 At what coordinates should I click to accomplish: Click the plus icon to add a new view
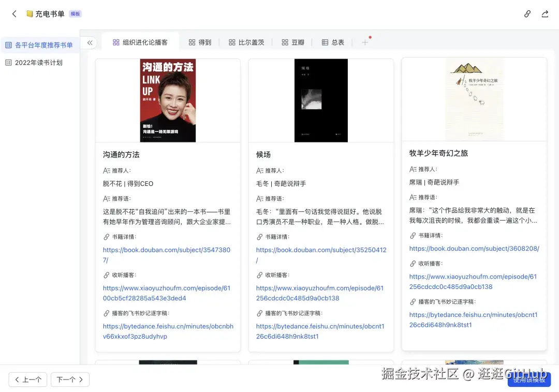[x=365, y=42]
